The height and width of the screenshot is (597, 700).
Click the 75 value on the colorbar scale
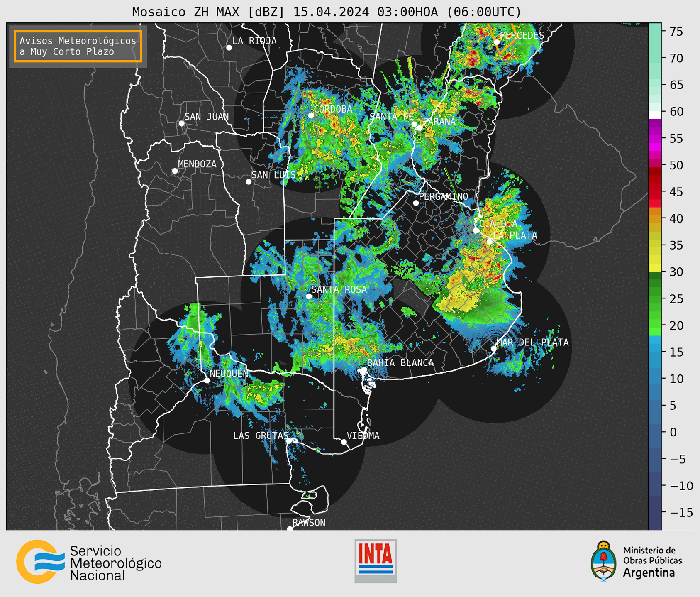tap(676, 31)
